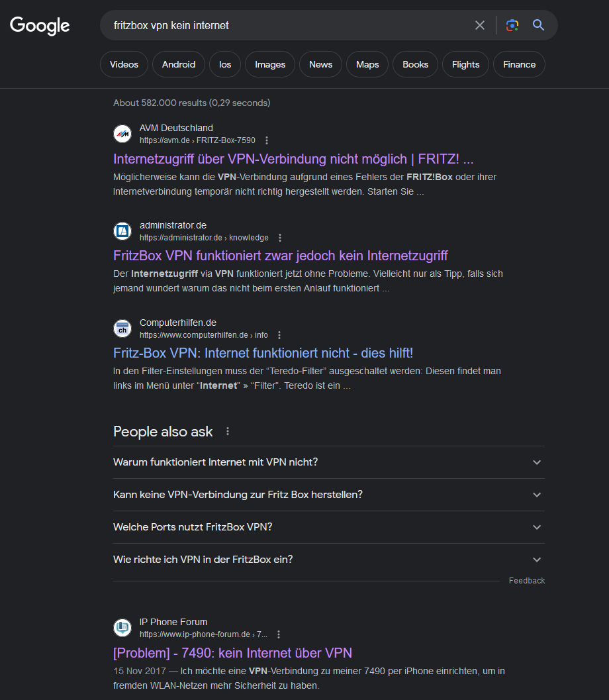Click the administrator.de favicon
The width and height of the screenshot is (609, 700).
pyautogui.click(x=122, y=231)
